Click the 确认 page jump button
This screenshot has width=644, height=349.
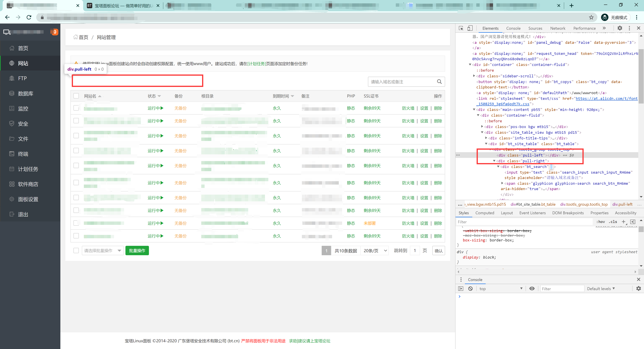point(439,251)
